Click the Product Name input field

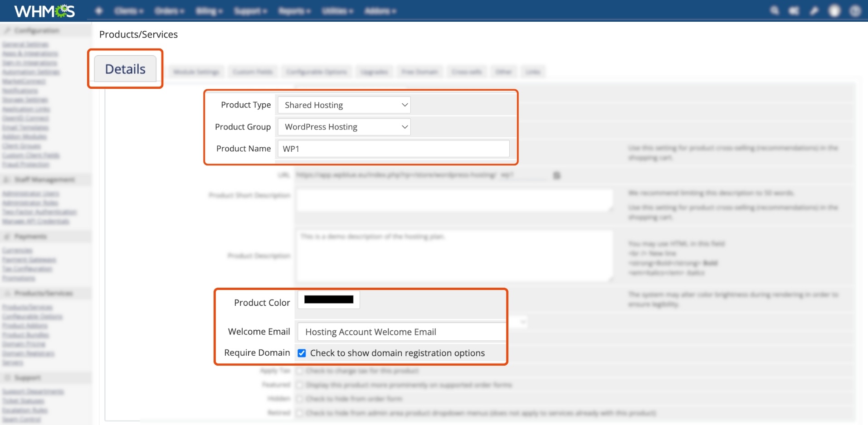[x=393, y=149]
